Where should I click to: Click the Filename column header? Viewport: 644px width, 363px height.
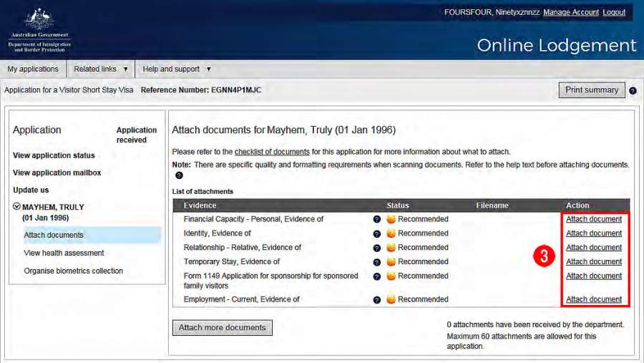coord(492,205)
